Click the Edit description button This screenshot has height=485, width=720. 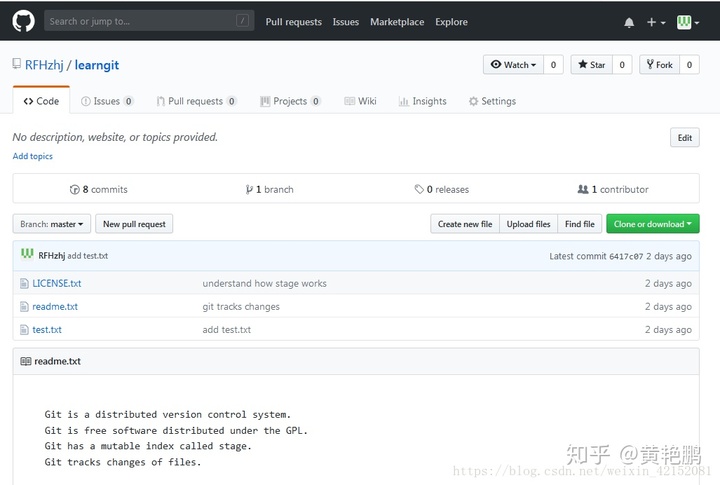tap(685, 138)
